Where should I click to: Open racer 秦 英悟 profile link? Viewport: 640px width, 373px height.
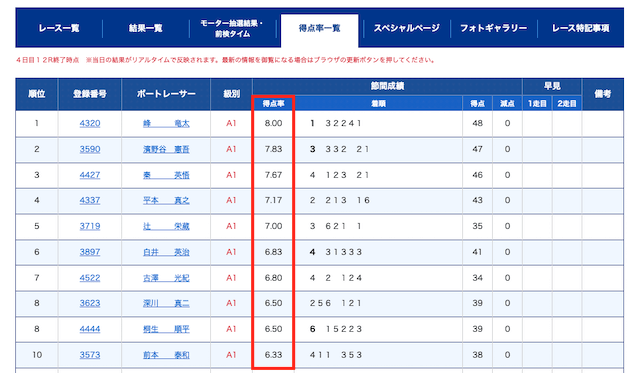tap(166, 175)
